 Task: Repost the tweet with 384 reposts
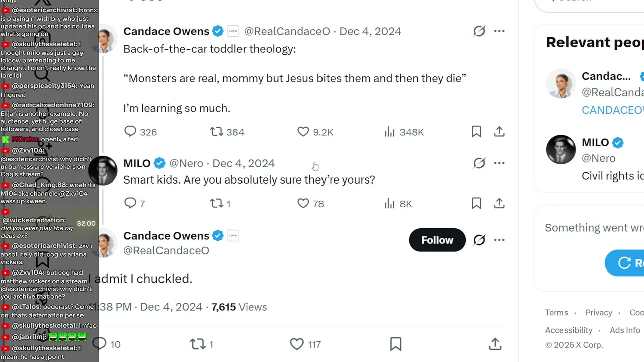point(227,132)
